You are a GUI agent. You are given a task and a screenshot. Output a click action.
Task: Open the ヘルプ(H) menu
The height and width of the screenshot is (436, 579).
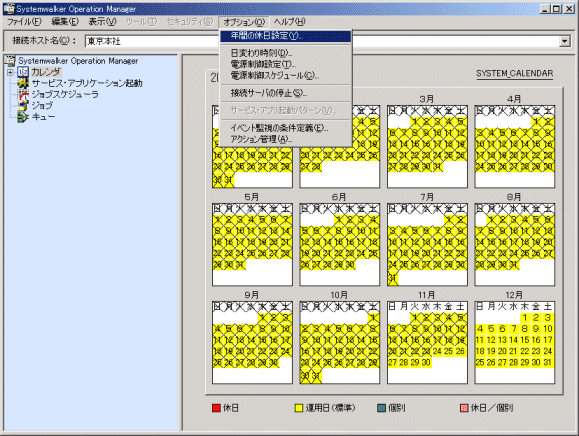290,22
